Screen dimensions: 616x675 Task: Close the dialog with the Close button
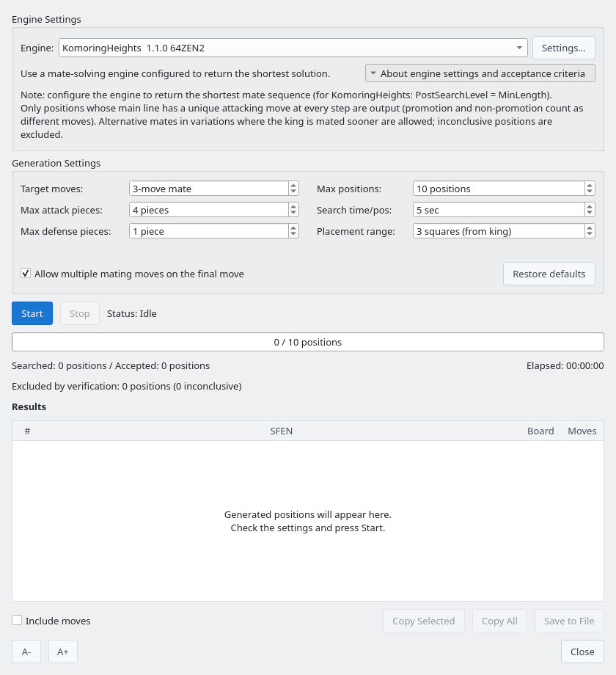click(x=582, y=652)
